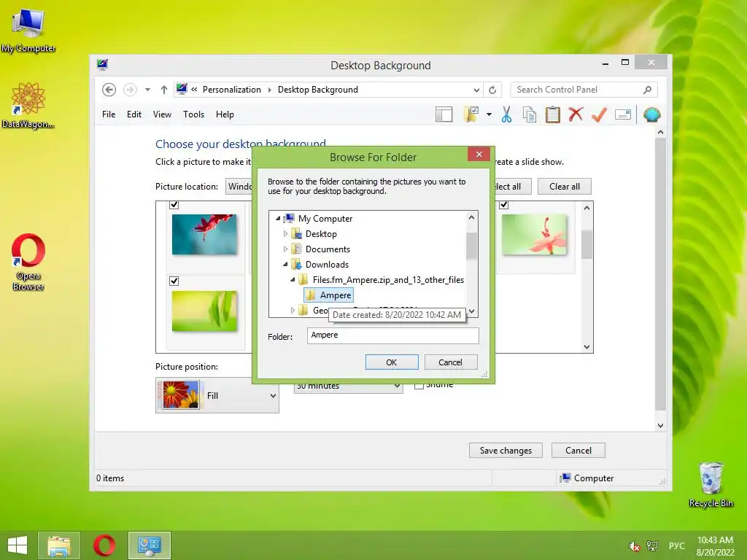
Task: Select Desktop in the folder tree
Action: (x=321, y=234)
